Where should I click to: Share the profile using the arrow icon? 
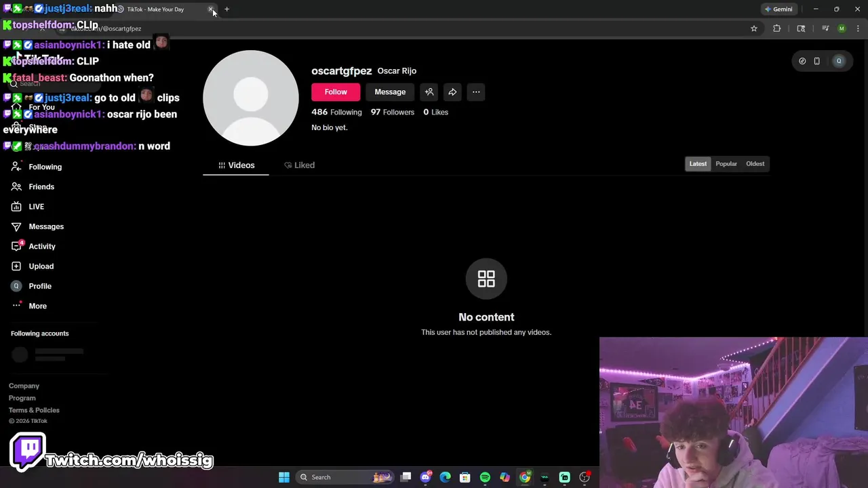(452, 92)
